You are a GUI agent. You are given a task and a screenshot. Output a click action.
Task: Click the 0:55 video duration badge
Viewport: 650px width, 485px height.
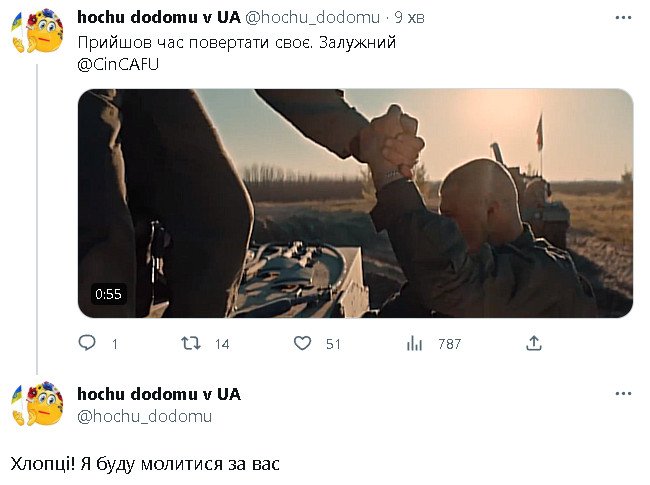coord(108,294)
